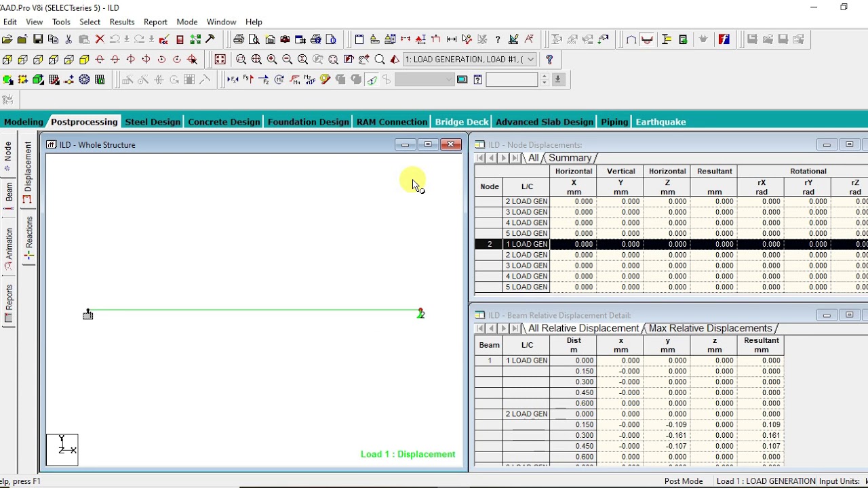Viewport: 868px width, 488px height.
Task: Open the Concrete Design tab
Action: coord(224,122)
